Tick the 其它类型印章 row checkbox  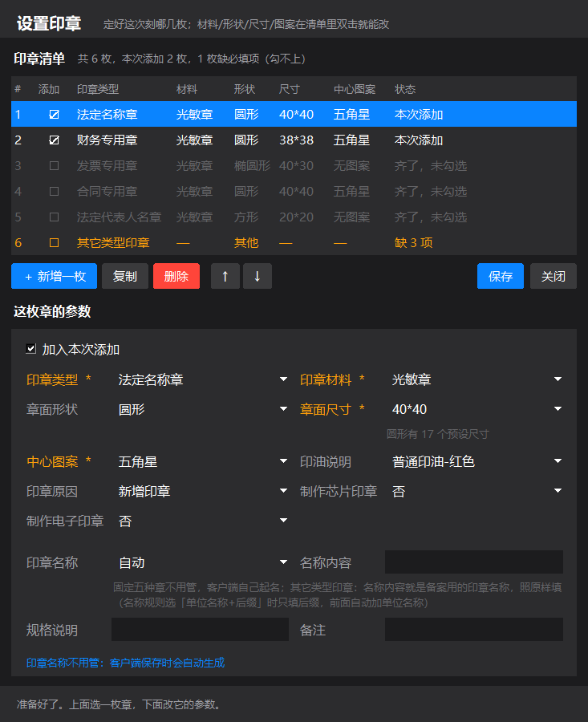[x=54, y=242]
